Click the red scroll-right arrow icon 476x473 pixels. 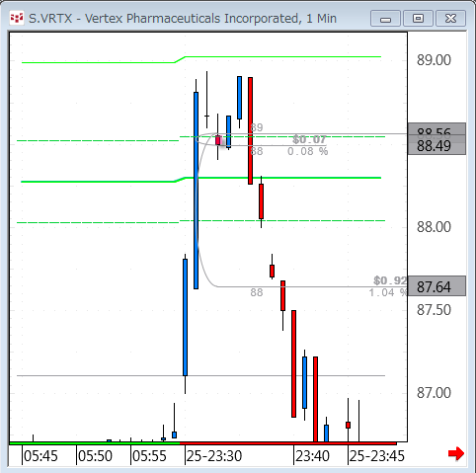coord(456,454)
